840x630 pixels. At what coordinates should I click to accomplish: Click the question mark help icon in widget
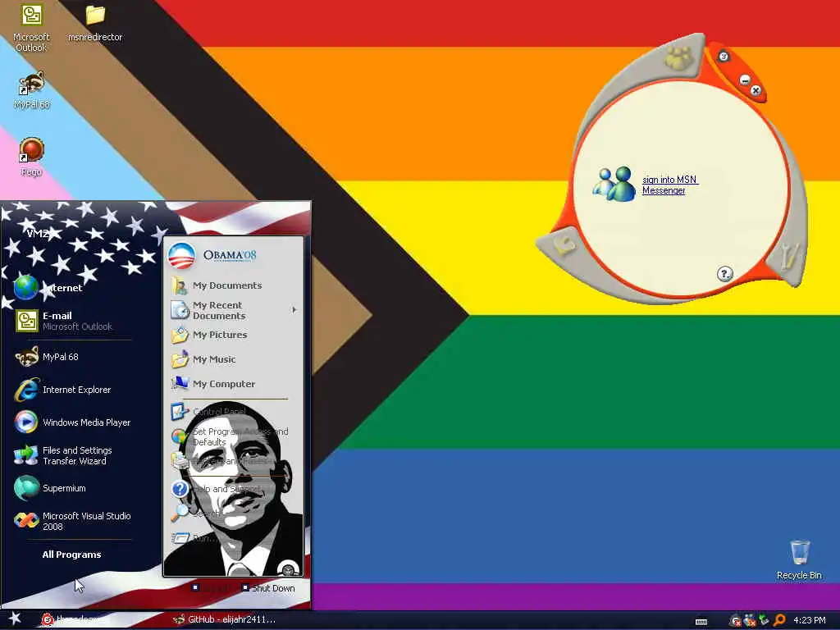[x=724, y=274]
